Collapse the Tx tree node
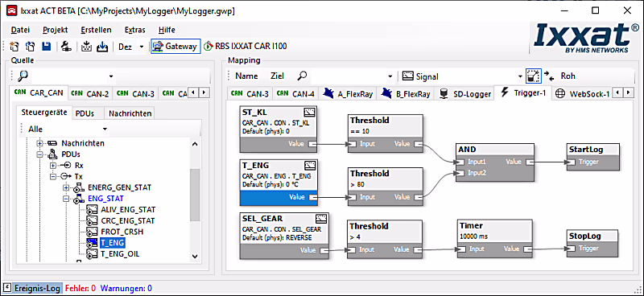644x296 pixels. pyautogui.click(x=53, y=176)
